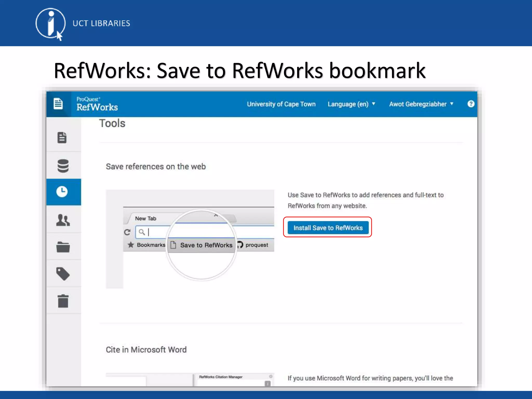Expand the Language (en) dropdown
The image size is (532, 399).
point(351,104)
